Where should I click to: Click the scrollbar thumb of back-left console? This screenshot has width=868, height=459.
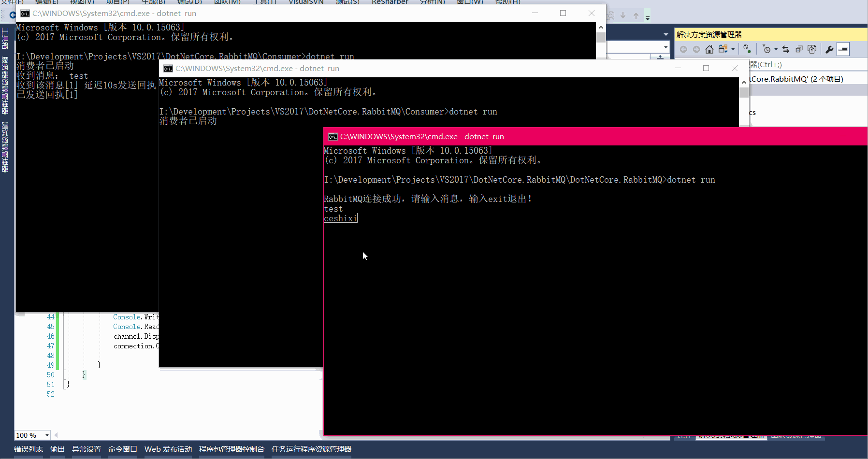tap(601, 38)
